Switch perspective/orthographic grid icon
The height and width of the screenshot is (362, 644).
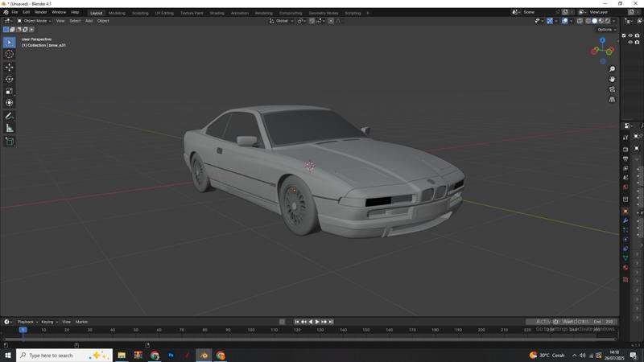pos(612,100)
